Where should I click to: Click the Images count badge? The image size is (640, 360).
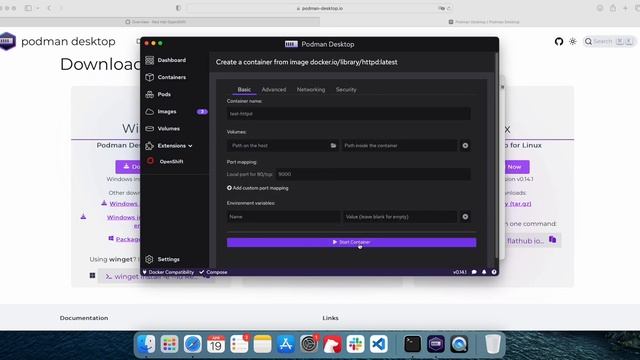click(x=202, y=111)
